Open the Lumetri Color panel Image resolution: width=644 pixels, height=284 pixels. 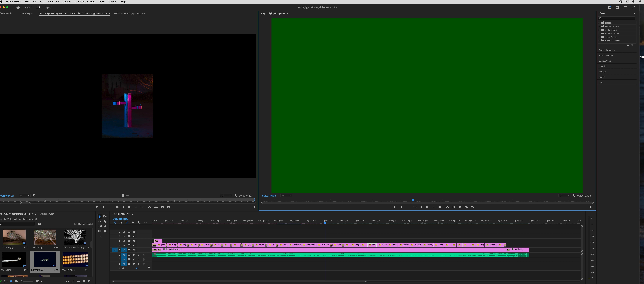[605, 61]
